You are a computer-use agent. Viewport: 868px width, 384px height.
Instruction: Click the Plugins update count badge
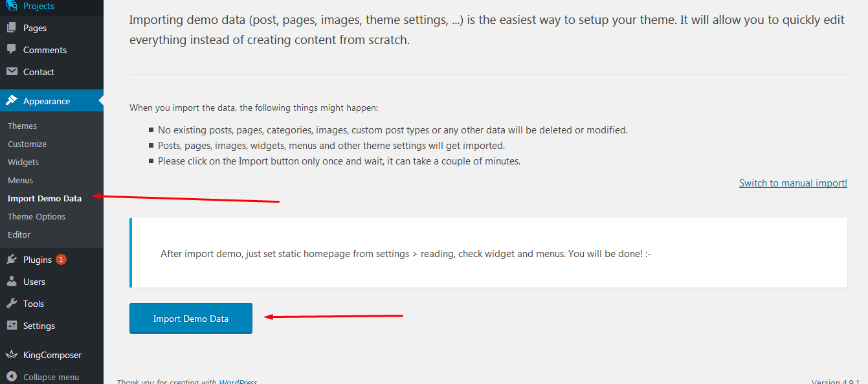61,260
